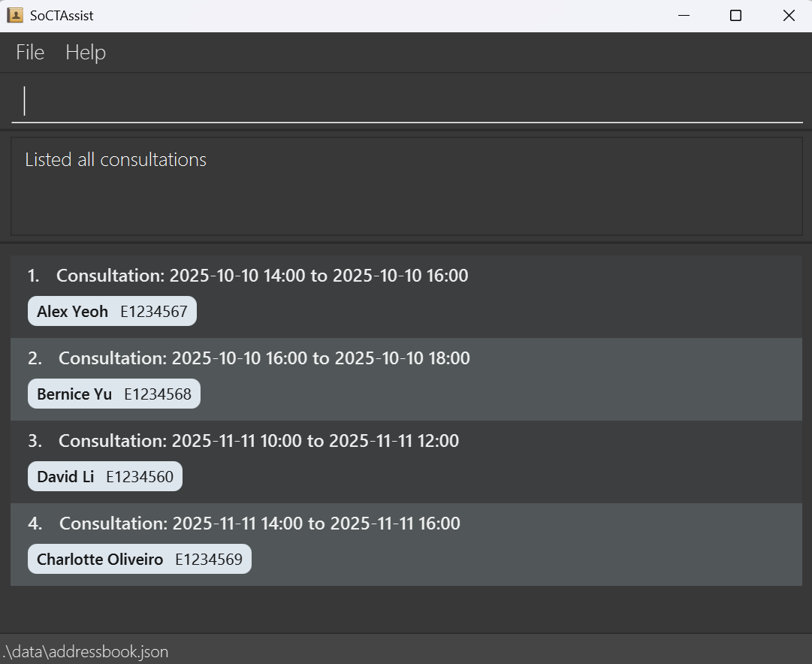The image size is (812, 664).
Task: Click the Charlotte Oliveiro student name
Action: [100, 560]
